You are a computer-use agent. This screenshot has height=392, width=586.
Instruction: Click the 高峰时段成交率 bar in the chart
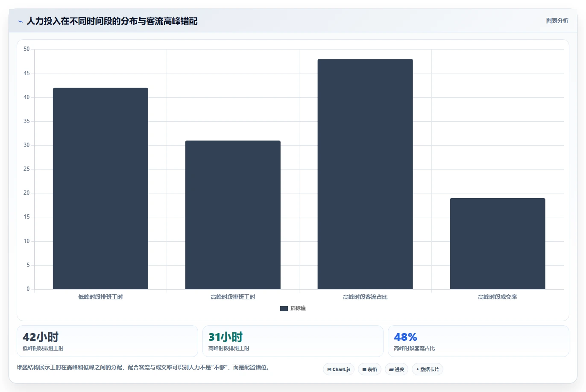pos(498,243)
